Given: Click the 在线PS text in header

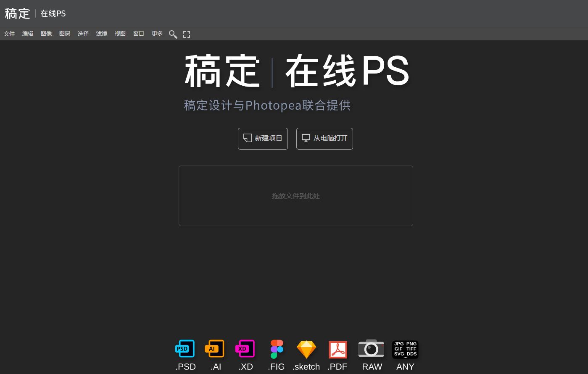Looking at the screenshot, I should (53, 13).
